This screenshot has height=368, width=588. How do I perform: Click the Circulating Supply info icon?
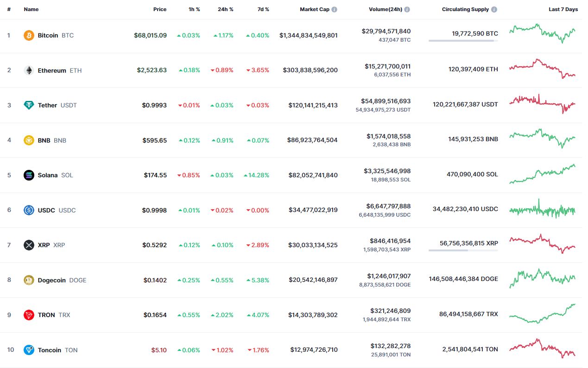(x=494, y=9)
